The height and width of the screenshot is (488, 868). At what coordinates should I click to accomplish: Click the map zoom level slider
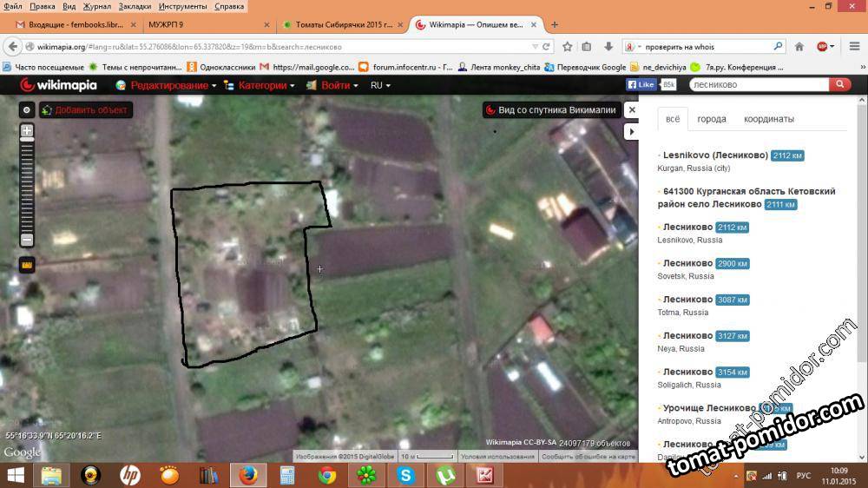click(27, 185)
